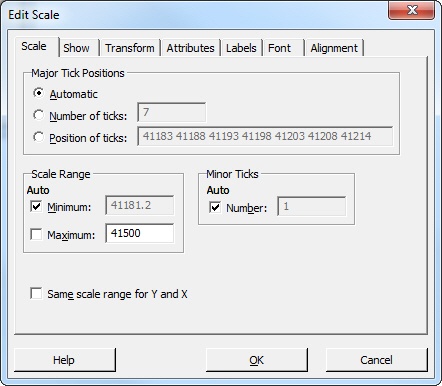Screen dimensions: 442x386
Task: Cancel the Edit Scale dialog
Action: pos(377,360)
